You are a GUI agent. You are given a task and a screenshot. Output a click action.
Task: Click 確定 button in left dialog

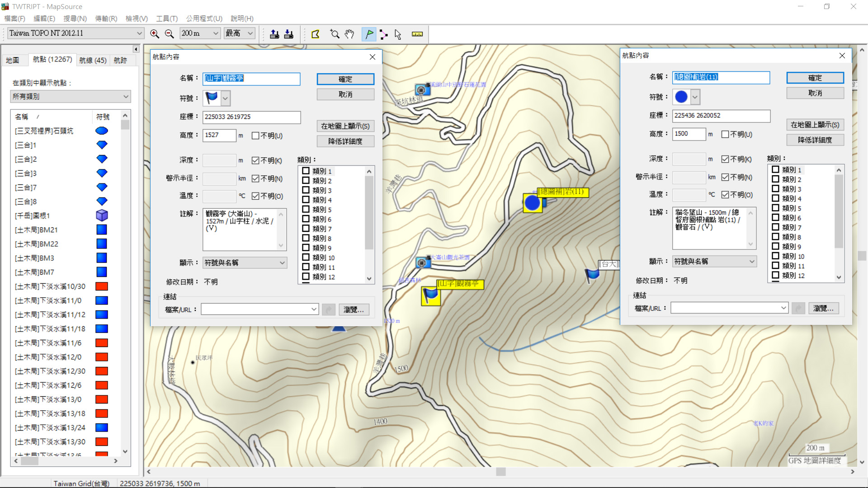coord(345,79)
